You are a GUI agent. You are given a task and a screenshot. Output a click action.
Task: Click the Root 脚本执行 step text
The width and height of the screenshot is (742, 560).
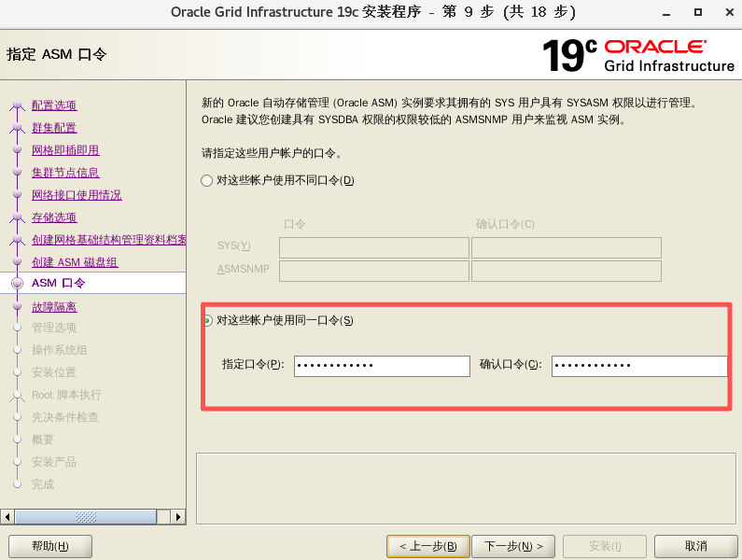pos(66,395)
